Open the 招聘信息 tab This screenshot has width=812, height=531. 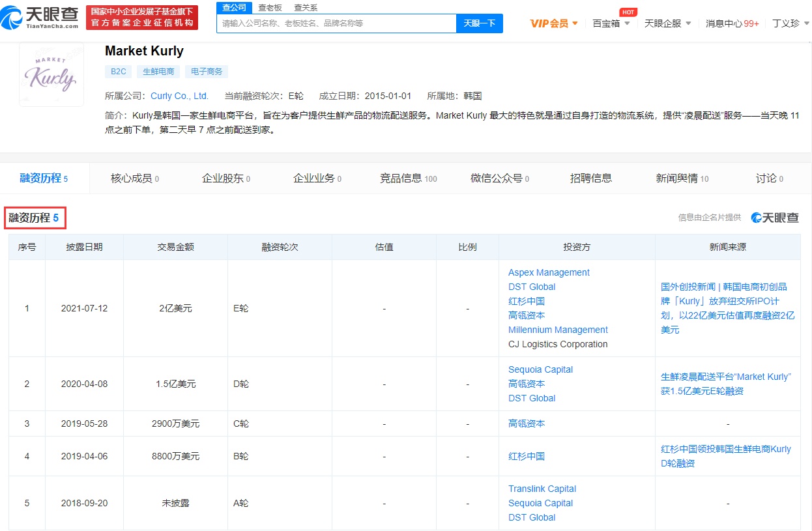click(x=591, y=179)
